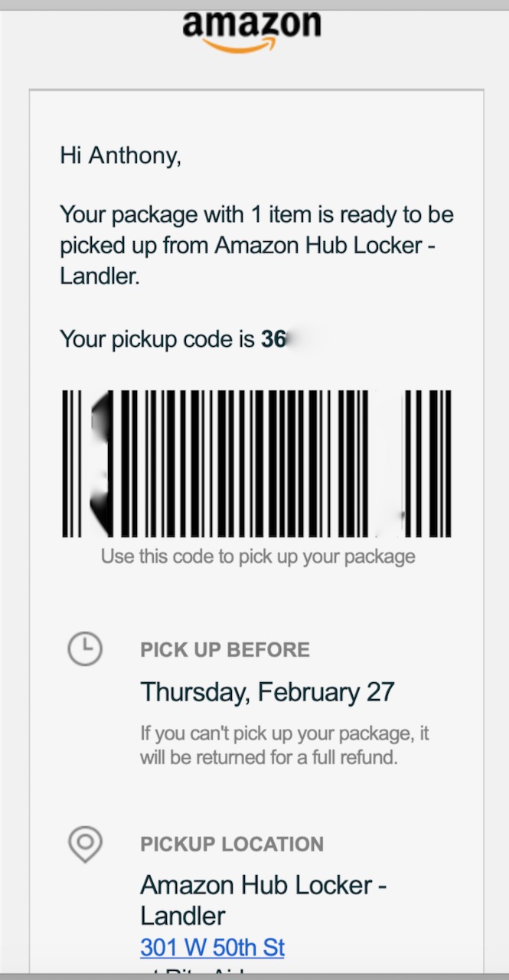Click the clock icon beside Pick Up Before

coord(84,649)
